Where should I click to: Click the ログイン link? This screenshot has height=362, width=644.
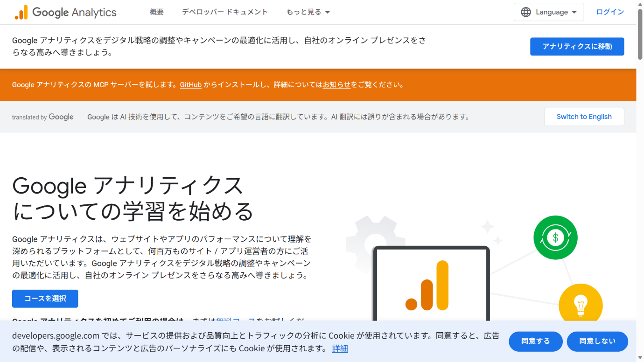(610, 12)
